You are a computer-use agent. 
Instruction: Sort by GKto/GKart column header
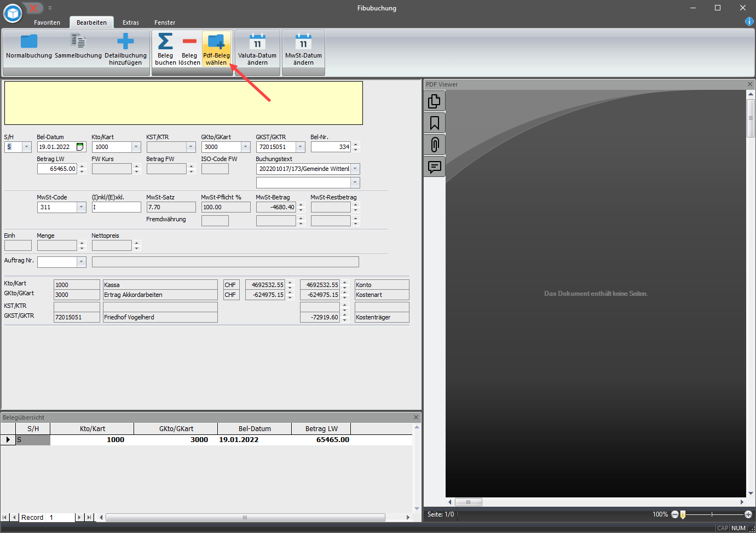pyautogui.click(x=176, y=428)
